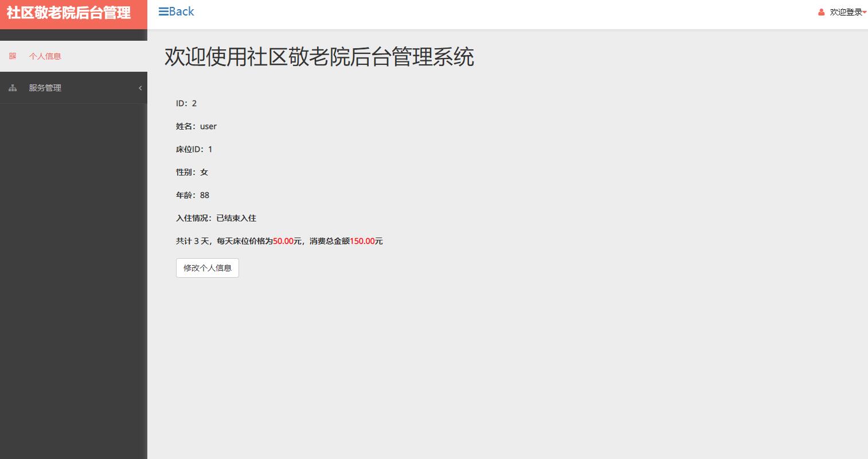This screenshot has width=868, height=459.
Task: Click the sitemap icon beside 服务管理
Action: 12,87
